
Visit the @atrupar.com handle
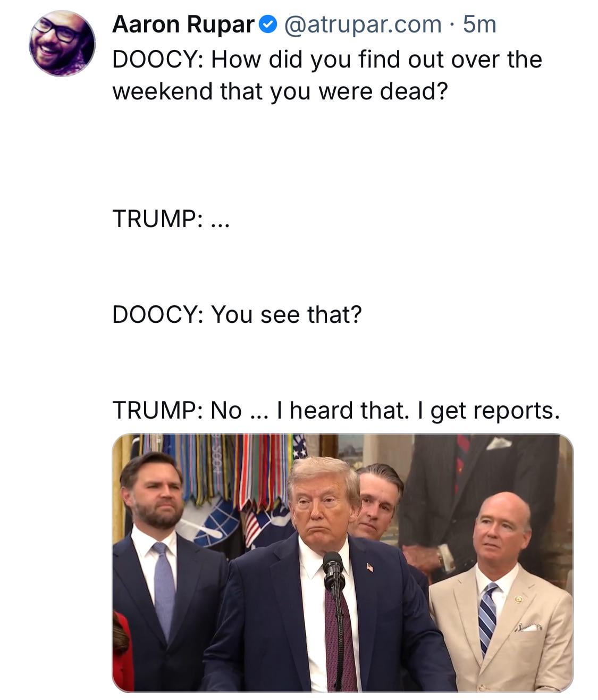click(x=363, y=24)
